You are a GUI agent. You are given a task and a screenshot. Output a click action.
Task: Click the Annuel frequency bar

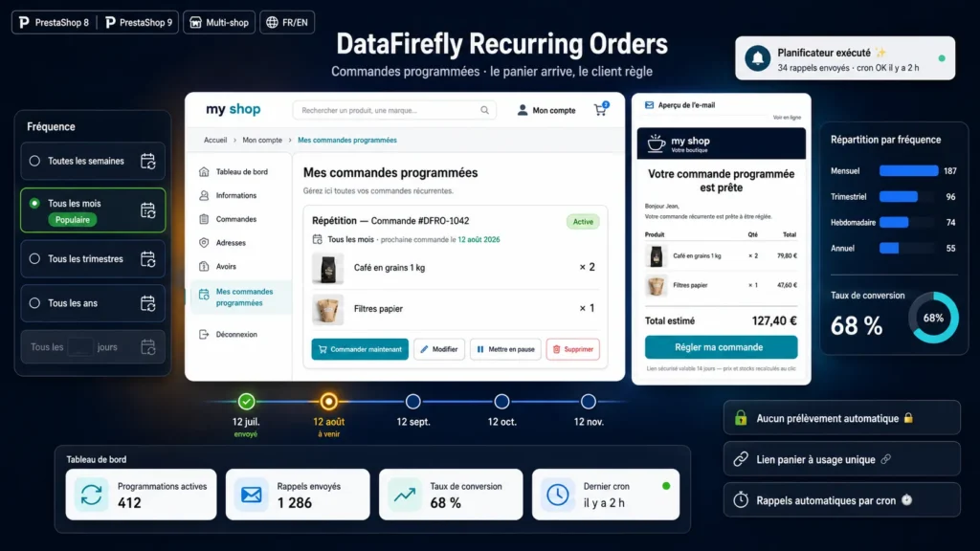point(889,248)
